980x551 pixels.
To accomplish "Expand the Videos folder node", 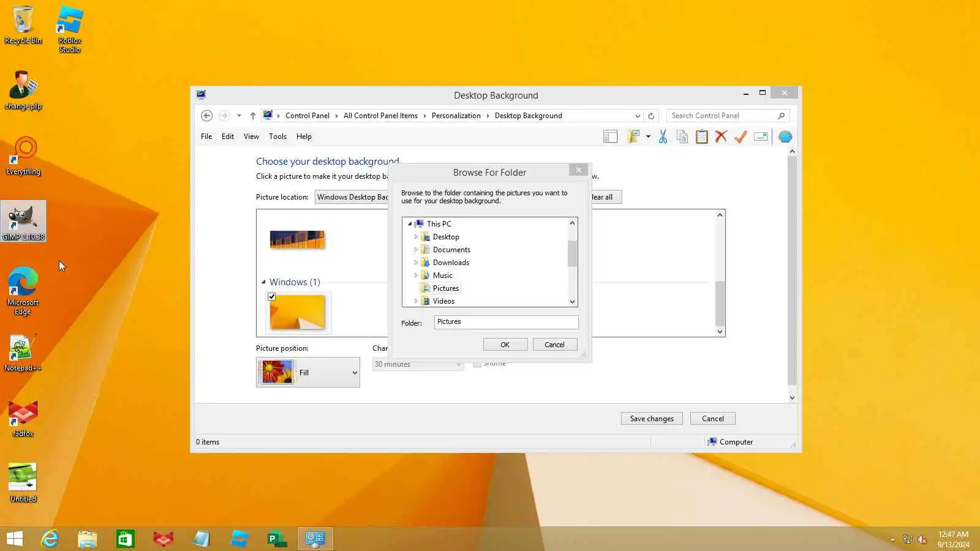I will [x=416, y=301].
